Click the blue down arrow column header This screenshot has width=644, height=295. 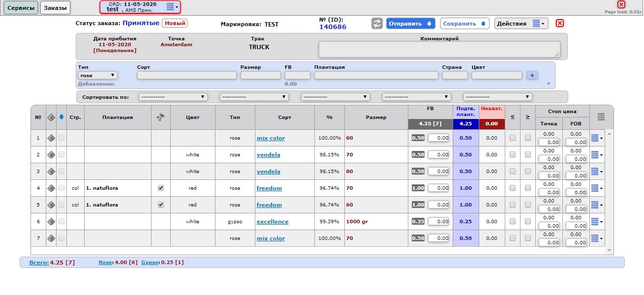pyautogui.click(x=61, y=118)
